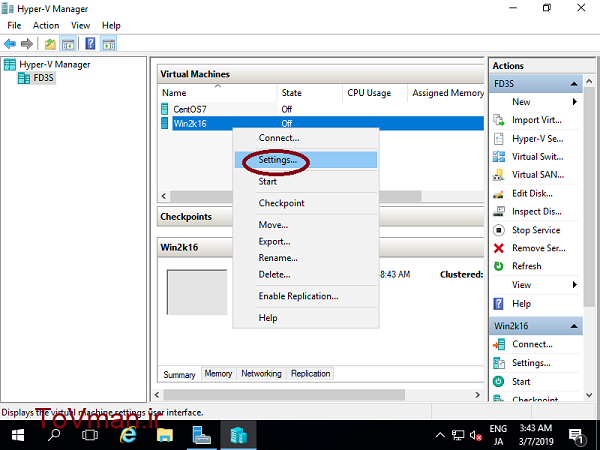Click Win2k16 VM thumbnail preview
Screen dimensions: 600x450
(197, 292)
